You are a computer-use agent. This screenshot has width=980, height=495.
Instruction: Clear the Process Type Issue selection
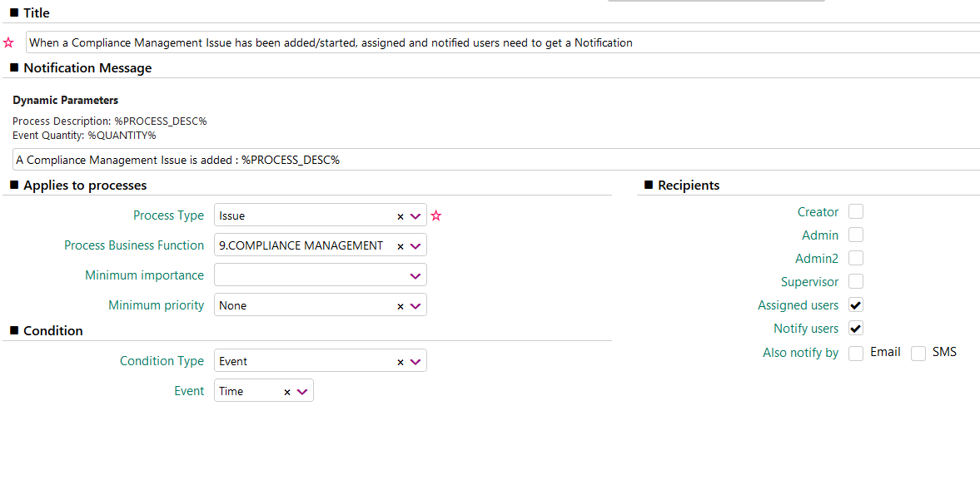coord(400,216)
